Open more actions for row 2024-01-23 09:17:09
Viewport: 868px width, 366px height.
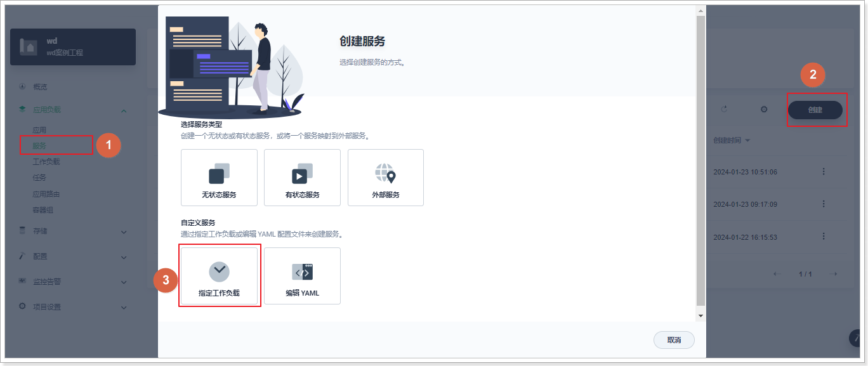click(x=824, y=204)
